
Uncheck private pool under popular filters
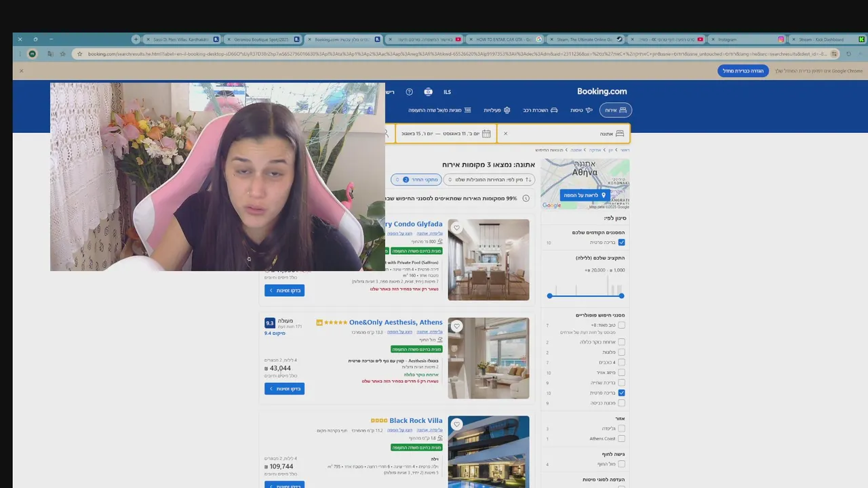click(621, 393)
